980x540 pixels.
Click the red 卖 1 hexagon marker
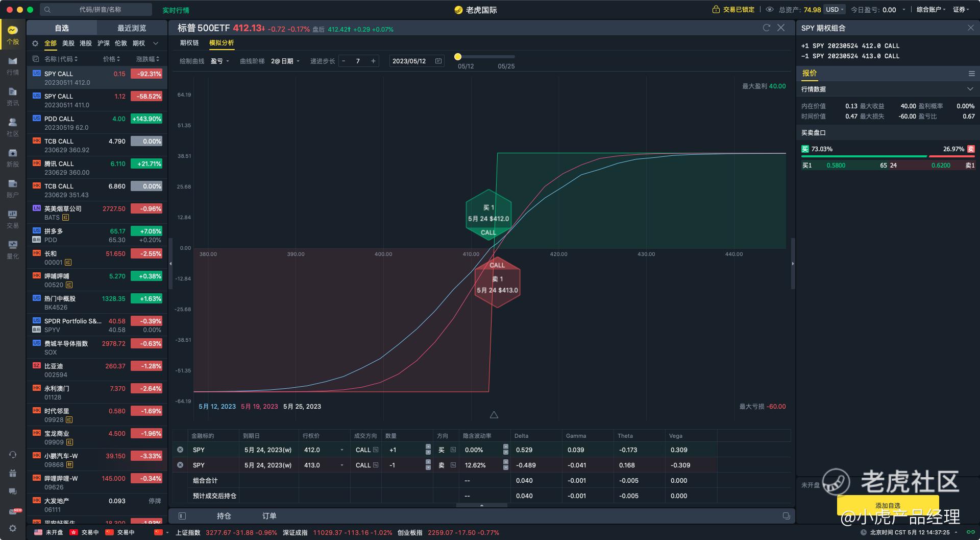click(x=497, y=282)
